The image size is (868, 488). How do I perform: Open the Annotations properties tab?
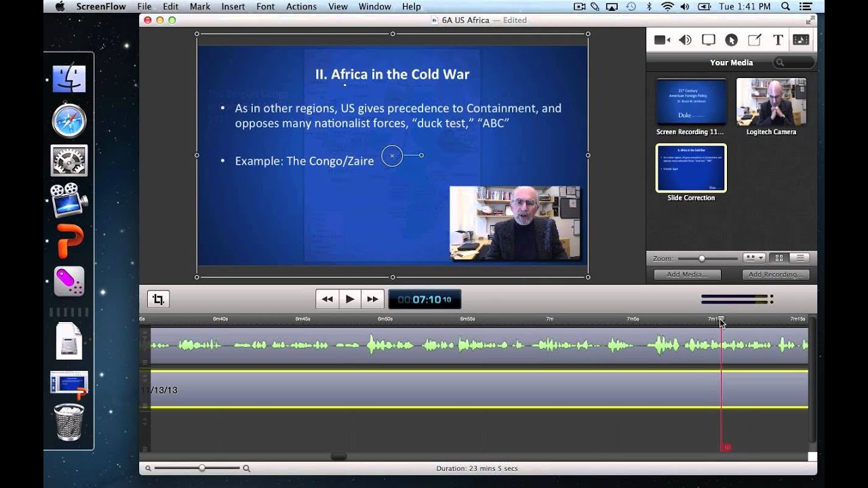754,40
